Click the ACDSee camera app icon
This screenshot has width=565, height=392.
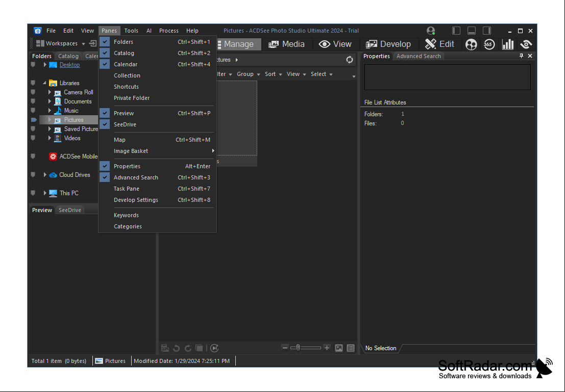click(37, 31)
